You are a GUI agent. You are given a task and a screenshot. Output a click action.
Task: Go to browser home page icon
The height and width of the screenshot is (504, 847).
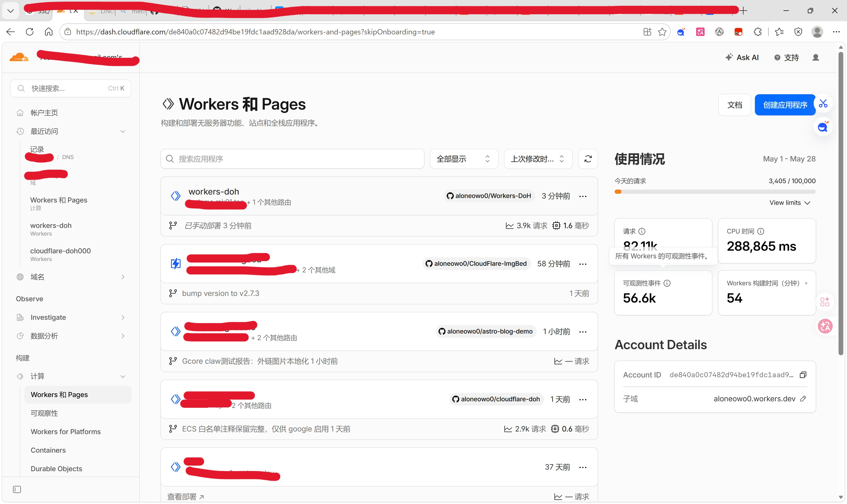(48, 32)
